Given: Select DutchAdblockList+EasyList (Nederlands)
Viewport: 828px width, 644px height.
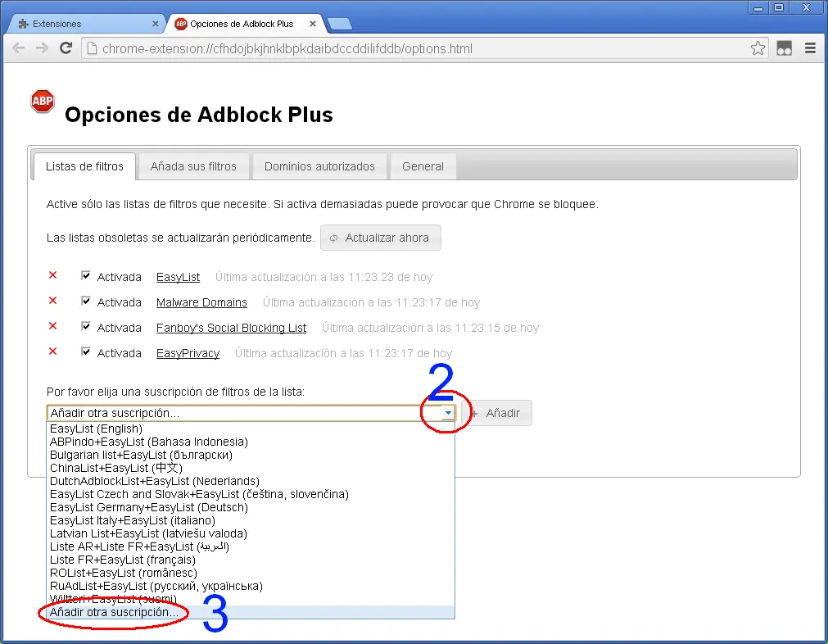Looking at the screenshot, I should pos(251,481).
